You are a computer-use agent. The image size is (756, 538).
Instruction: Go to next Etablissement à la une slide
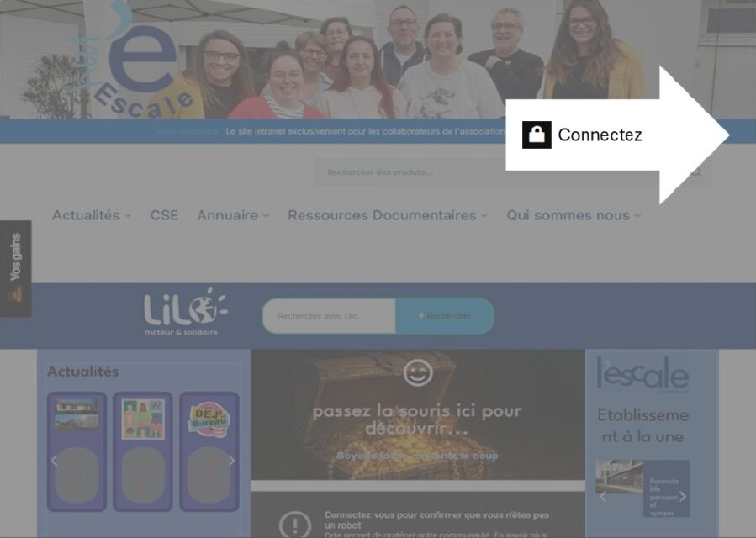[682, 497]
